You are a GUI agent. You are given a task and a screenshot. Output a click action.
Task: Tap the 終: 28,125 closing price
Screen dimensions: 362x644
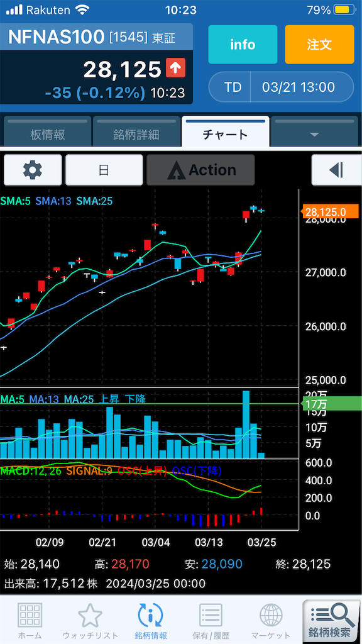303,564
